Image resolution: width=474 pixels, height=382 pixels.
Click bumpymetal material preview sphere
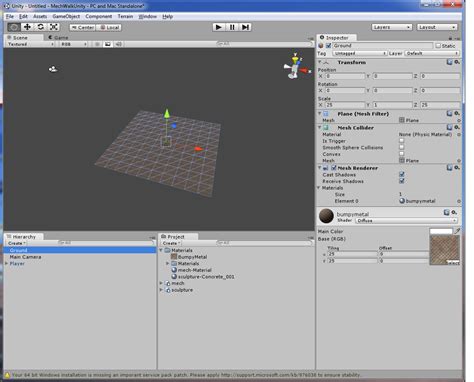tap(326, 216)
